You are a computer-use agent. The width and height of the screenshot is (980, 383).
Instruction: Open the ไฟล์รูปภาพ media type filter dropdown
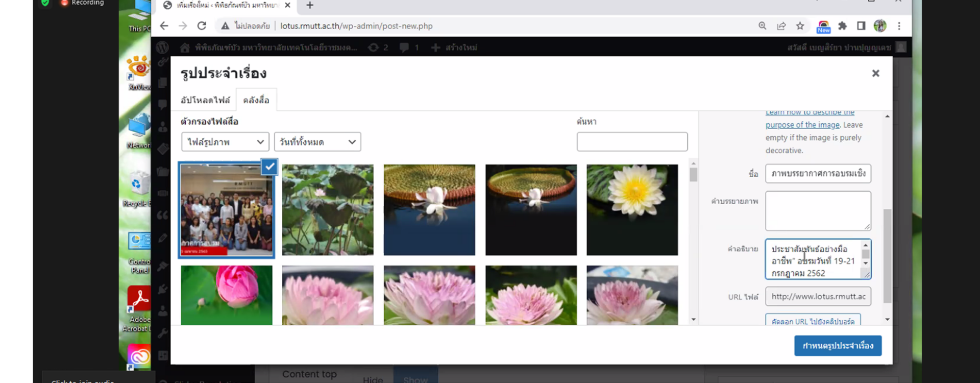[x=225, y=142]
